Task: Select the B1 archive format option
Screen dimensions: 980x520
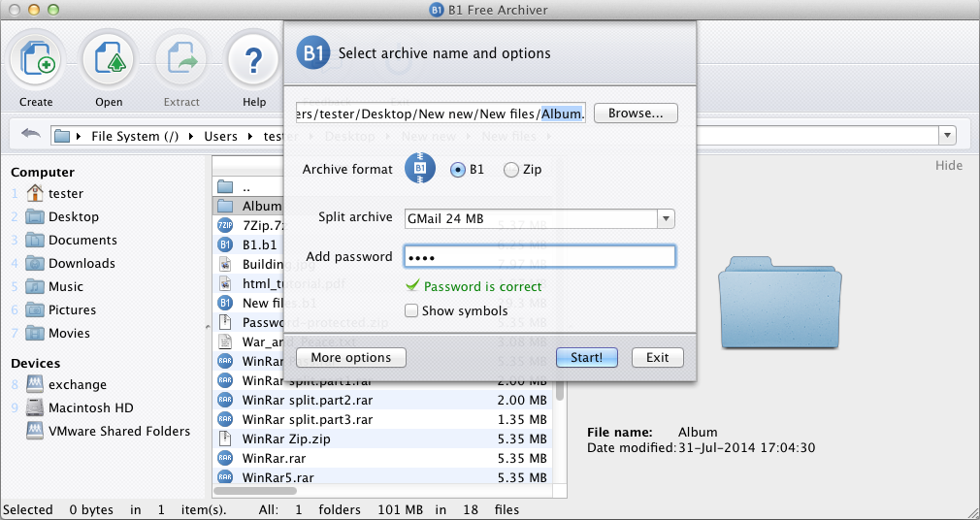Action: pyautogui.click(x=458, y=170)
